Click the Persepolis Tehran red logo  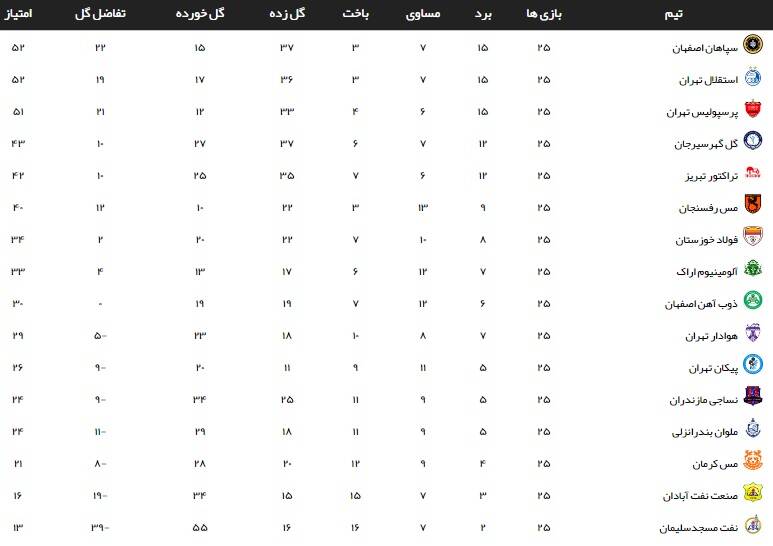pyautogui.click(x=753, y=111)
